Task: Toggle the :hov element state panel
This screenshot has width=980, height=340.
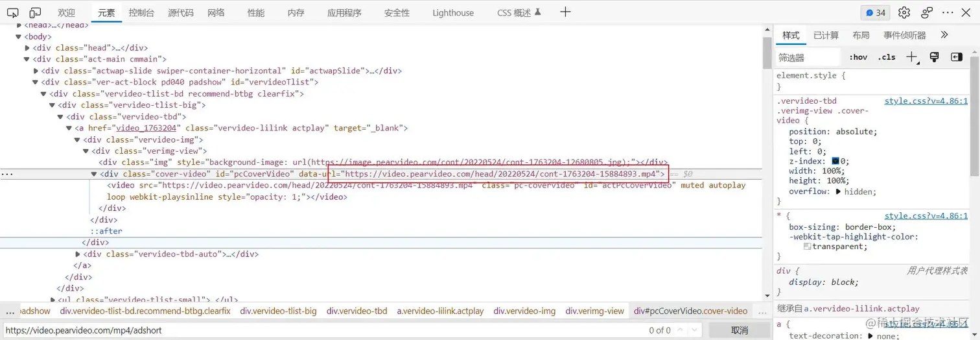Action: click(858, 57)
